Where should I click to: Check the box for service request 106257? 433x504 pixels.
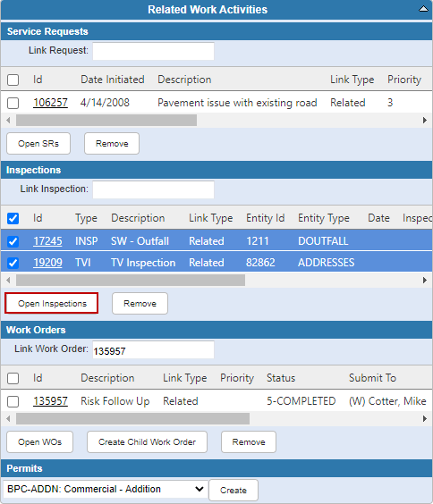[x=13, y=103]
